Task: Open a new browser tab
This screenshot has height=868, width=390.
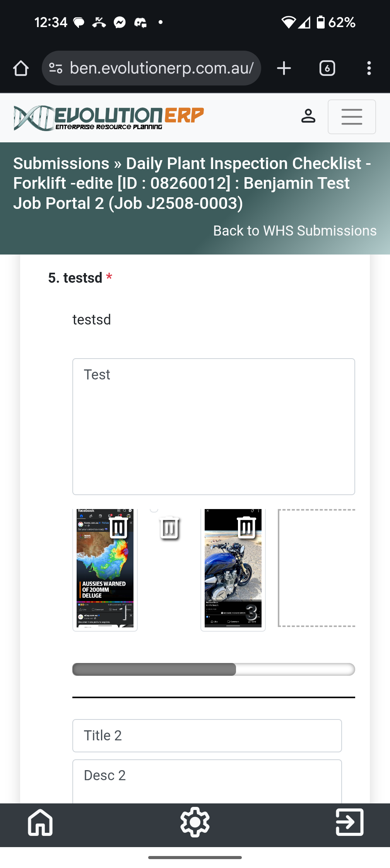Action: 284,68
